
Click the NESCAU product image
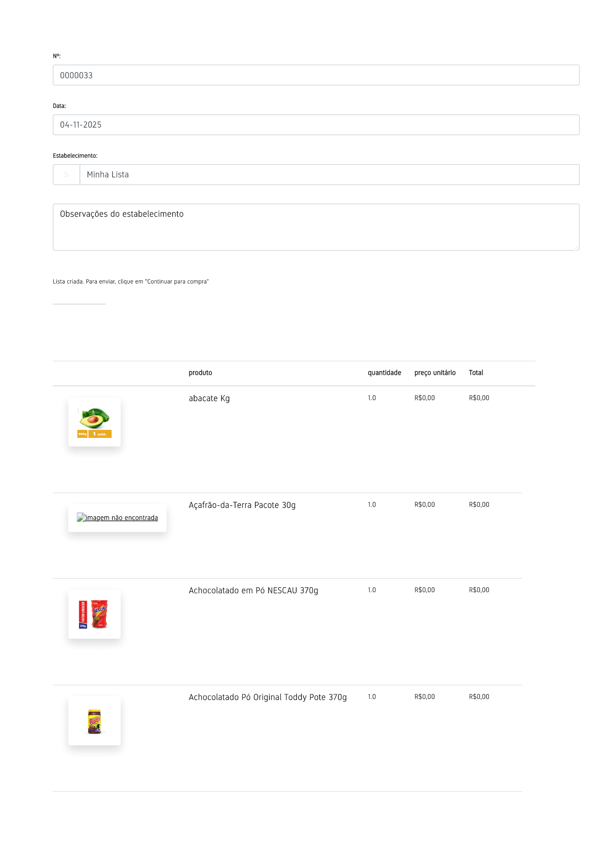pyautogui.click(x=95, y=614)
